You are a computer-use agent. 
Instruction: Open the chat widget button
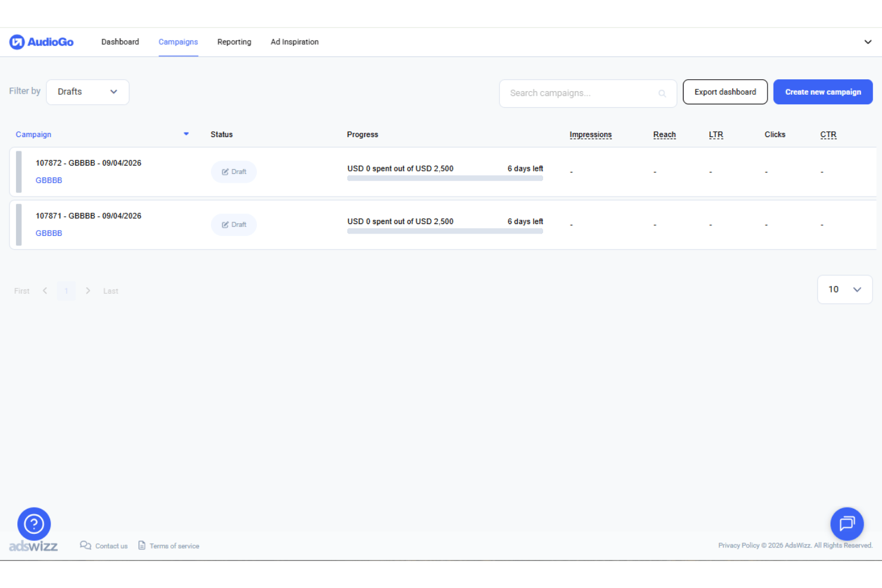click(x=847, y=524)
